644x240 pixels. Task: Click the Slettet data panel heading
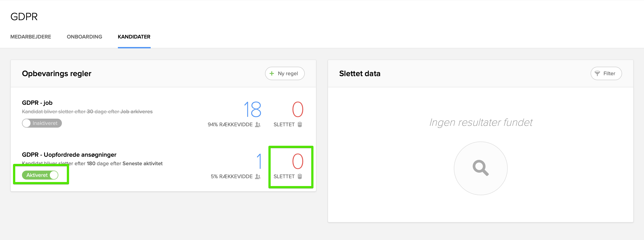pyautogui.click(x=359, y=73)
